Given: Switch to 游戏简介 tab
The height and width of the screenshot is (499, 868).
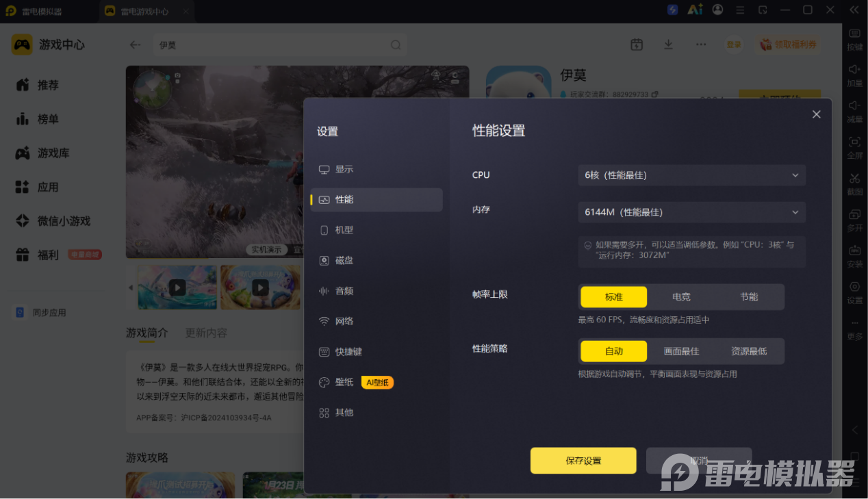Looking at the screenshot, I should (x=146, y=333).
